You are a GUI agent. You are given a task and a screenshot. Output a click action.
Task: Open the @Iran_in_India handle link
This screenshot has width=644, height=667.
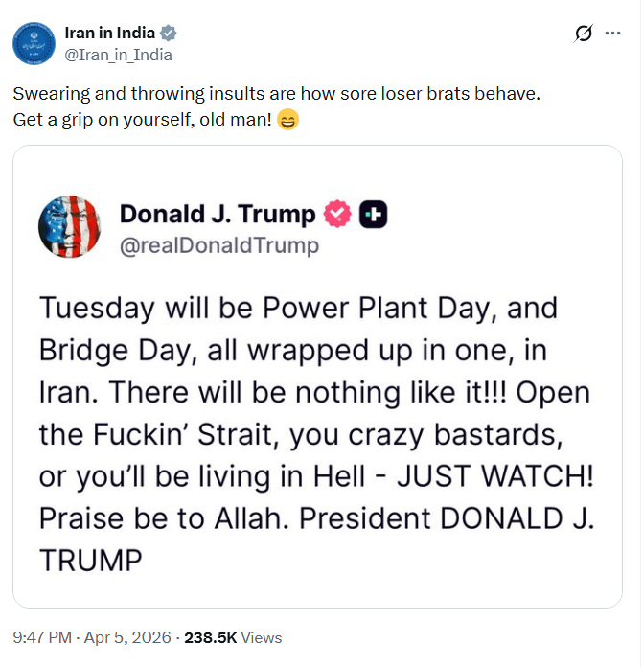[118, 55]
